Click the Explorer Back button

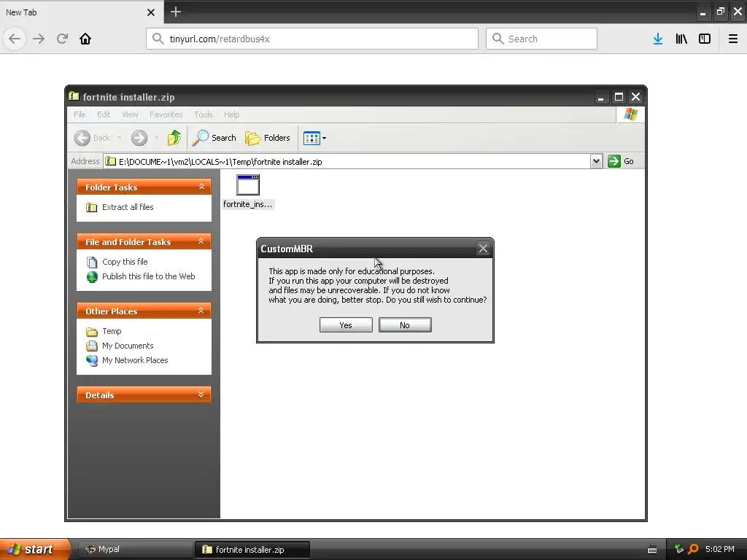point(92,138)
